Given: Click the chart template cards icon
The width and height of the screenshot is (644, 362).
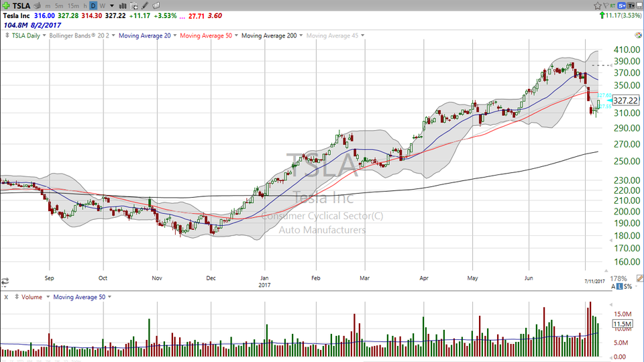Looking at the screenshot, I should coord(156,6).
